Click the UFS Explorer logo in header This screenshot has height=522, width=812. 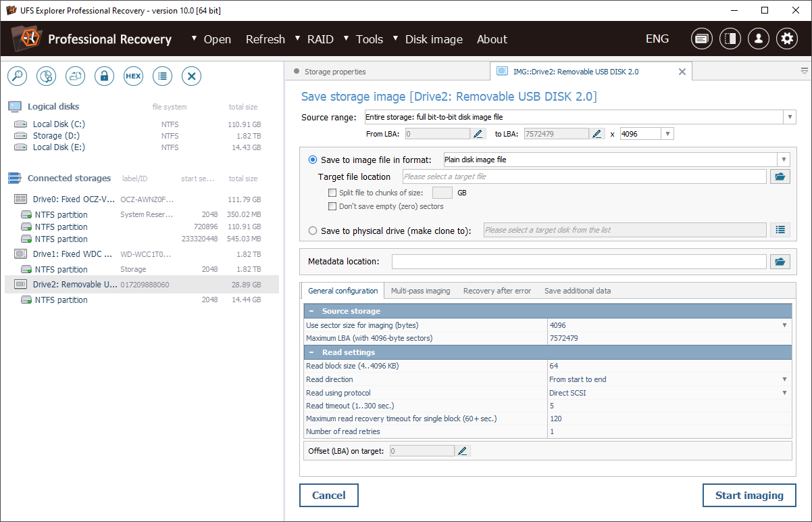pyautogui.click(x=25, y=39)
